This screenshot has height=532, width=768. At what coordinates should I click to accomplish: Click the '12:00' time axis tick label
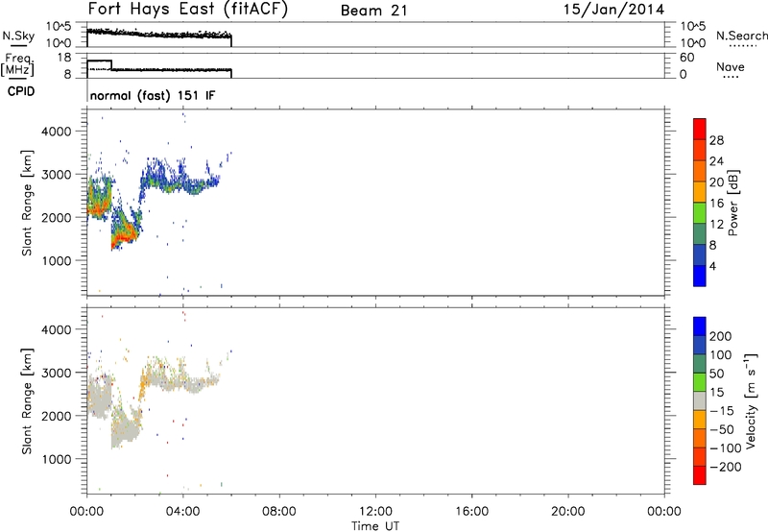pyautogui.click(x=375, y=512)
